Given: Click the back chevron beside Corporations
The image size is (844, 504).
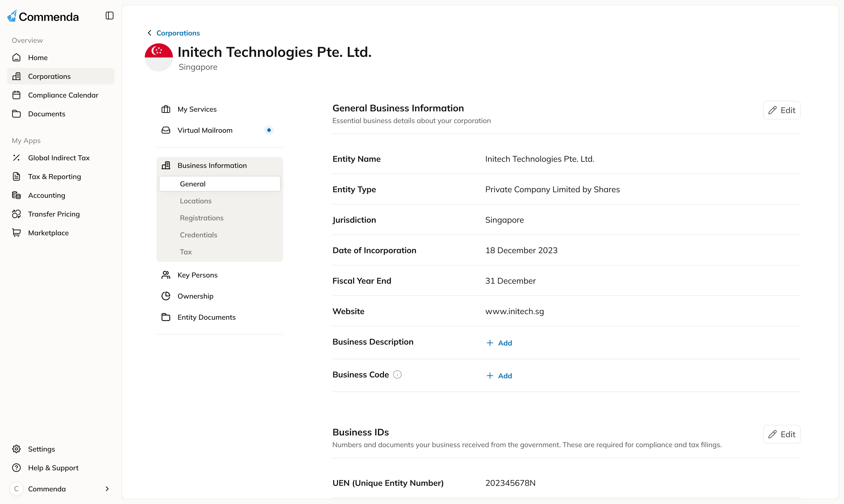Looking at the screenshot, I should [149, 33].
